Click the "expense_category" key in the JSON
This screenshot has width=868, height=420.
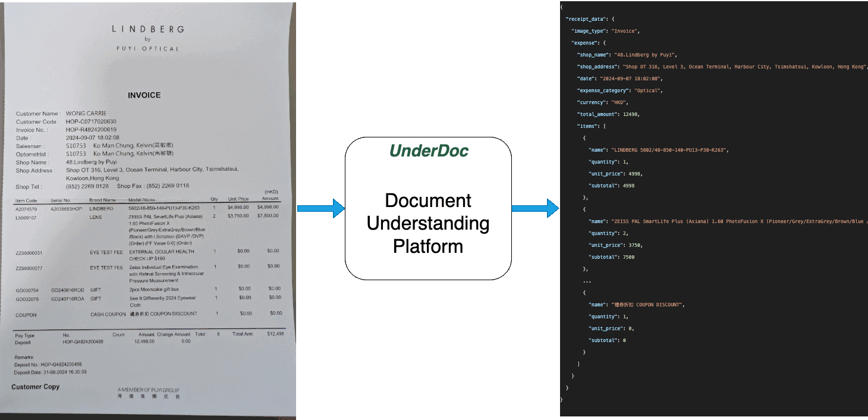(603, 90)
